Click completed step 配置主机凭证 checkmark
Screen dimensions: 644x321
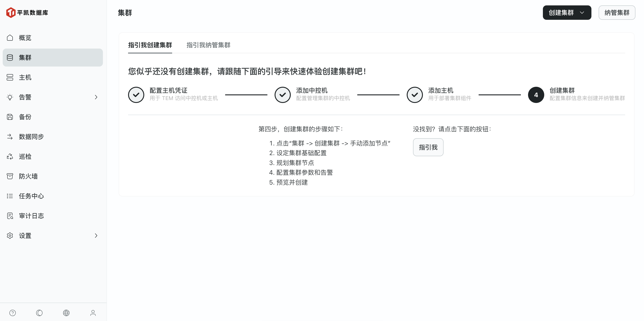pyautogui.click(x=136, y=95)
